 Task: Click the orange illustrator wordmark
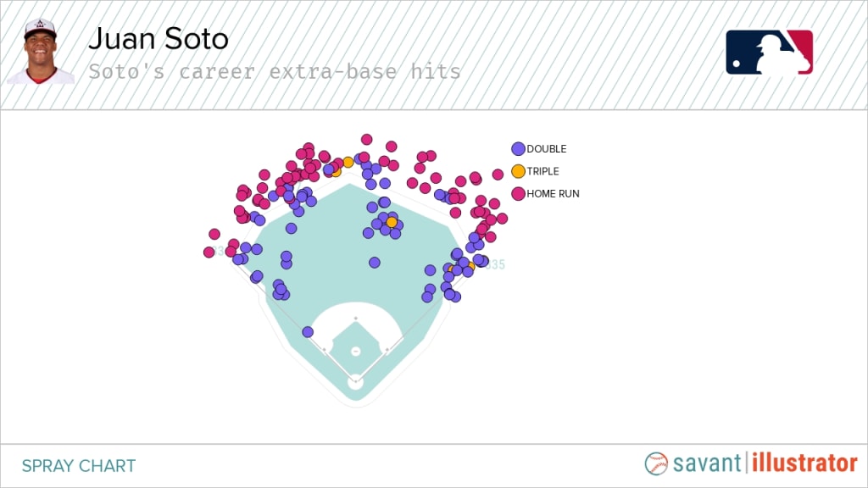pyautogui.click(x=804, y=463)
